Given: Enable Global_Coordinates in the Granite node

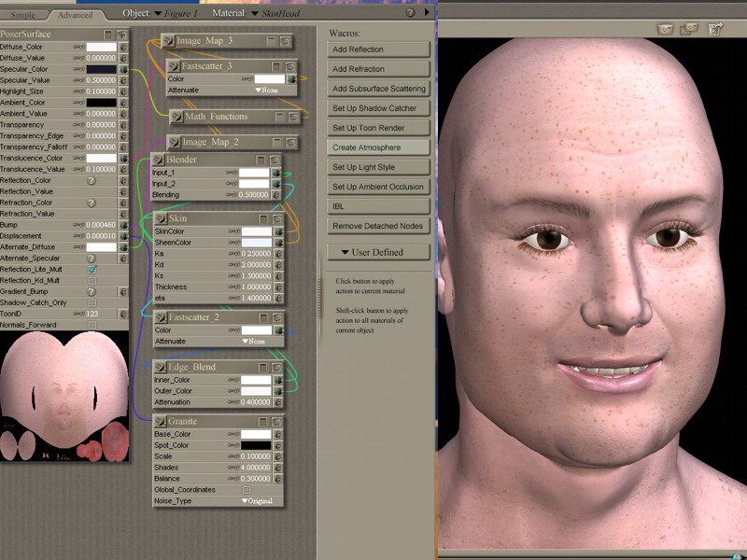Looking at the screenshot, I should [x=247, y=490].
